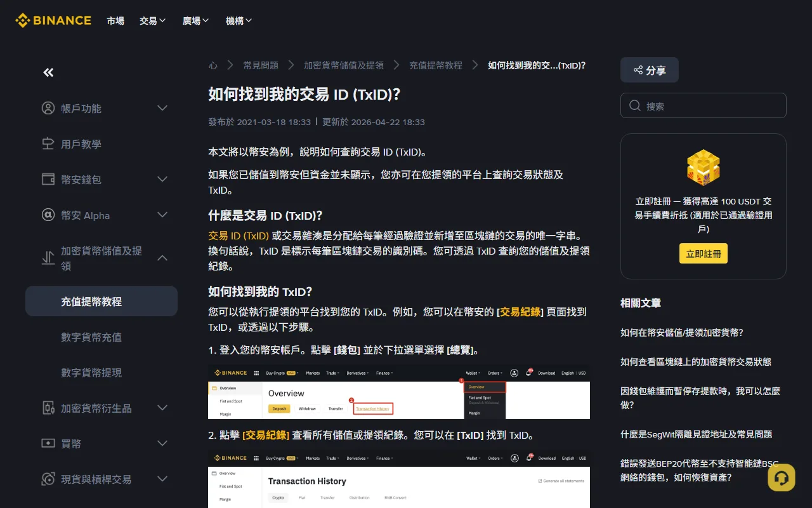Click the 現貨與槓桿交易 icon

pyautogui.click(x=48, y=479)
